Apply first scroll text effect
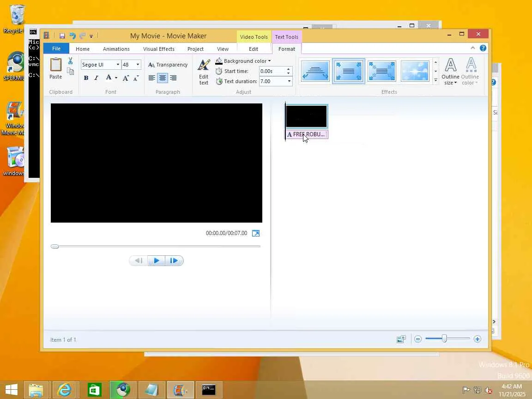 pyautogui.click(x=315, y=71)
